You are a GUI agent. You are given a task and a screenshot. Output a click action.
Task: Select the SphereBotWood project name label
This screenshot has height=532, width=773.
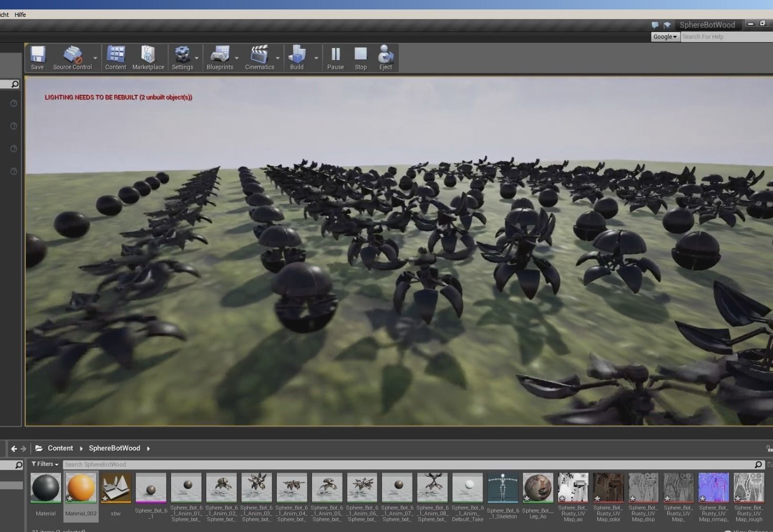pos(707,25)
